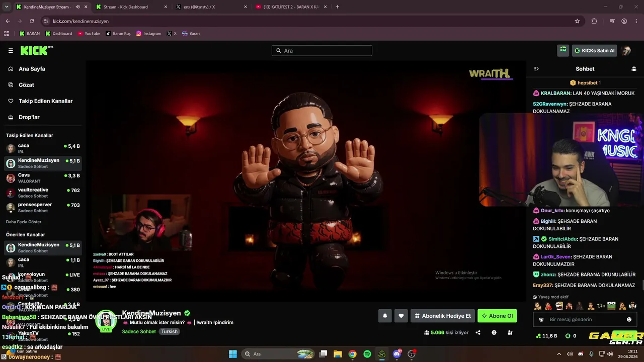Open the X bookmark
Screen dimensions: 644x362
[x=172, y=34]
